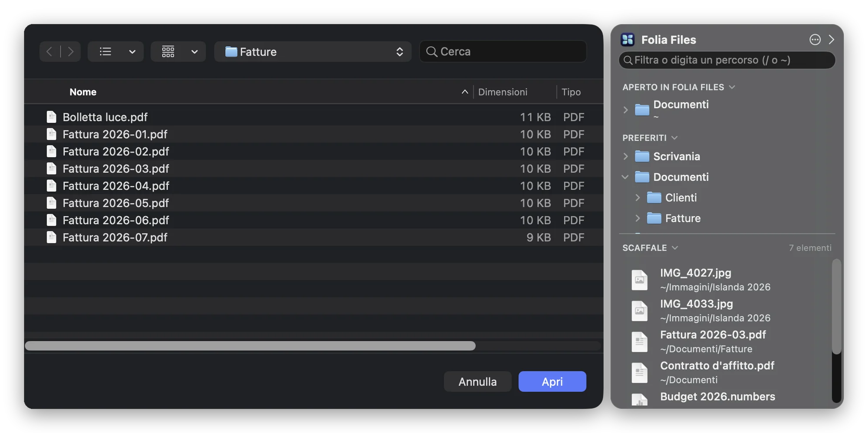Go back using the left arrow
The width and height of the screenshot is (868, 433).
click(x=49, y=52)
